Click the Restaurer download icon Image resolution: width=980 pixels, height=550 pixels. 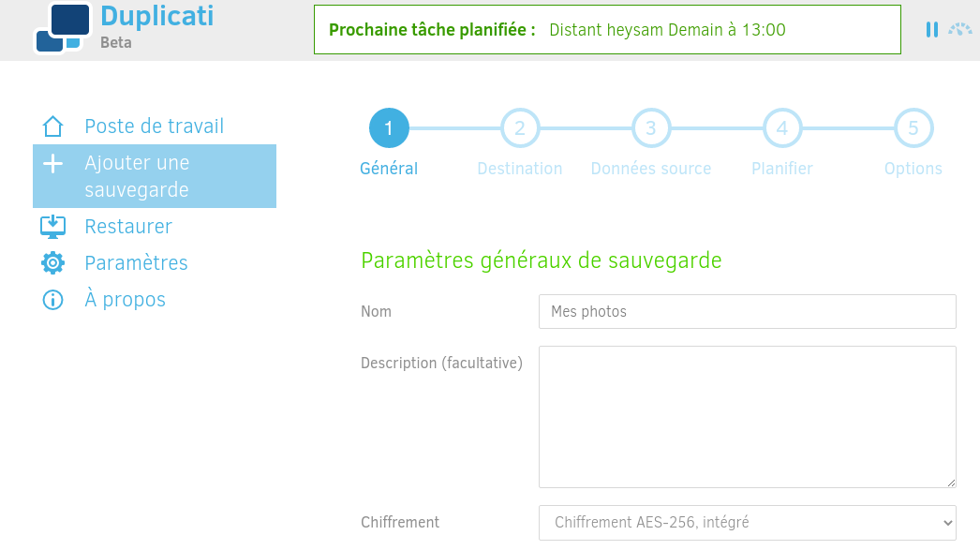point(53,226)
